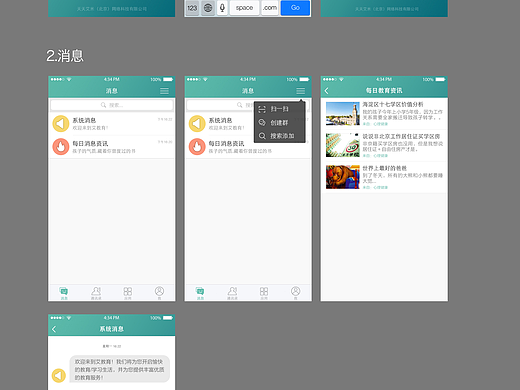Open 系统消息 speaker icon on popup-menu screen

(x=197, y=124)
